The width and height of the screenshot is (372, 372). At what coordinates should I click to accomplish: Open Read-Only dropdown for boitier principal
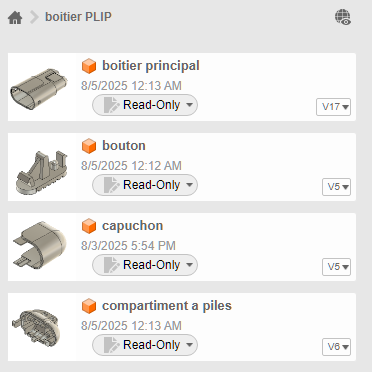click(145, 105)
